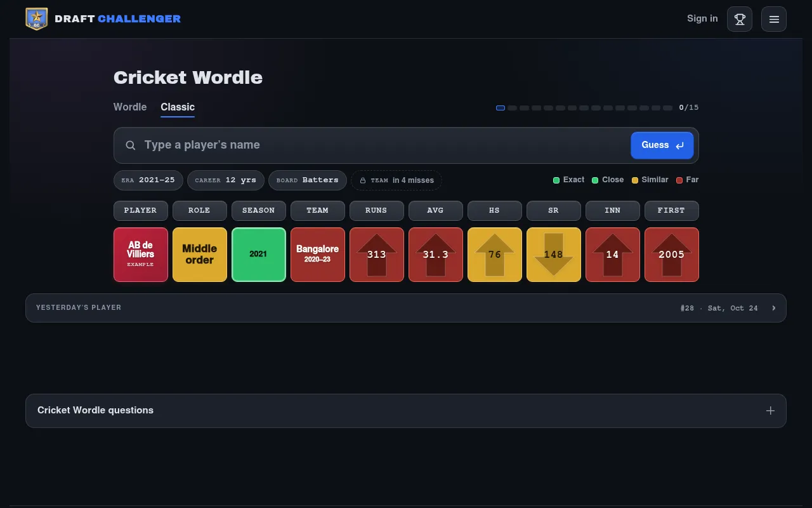Click the lock icon in the Team hint
812x508 pixels.
coord(363,180)
